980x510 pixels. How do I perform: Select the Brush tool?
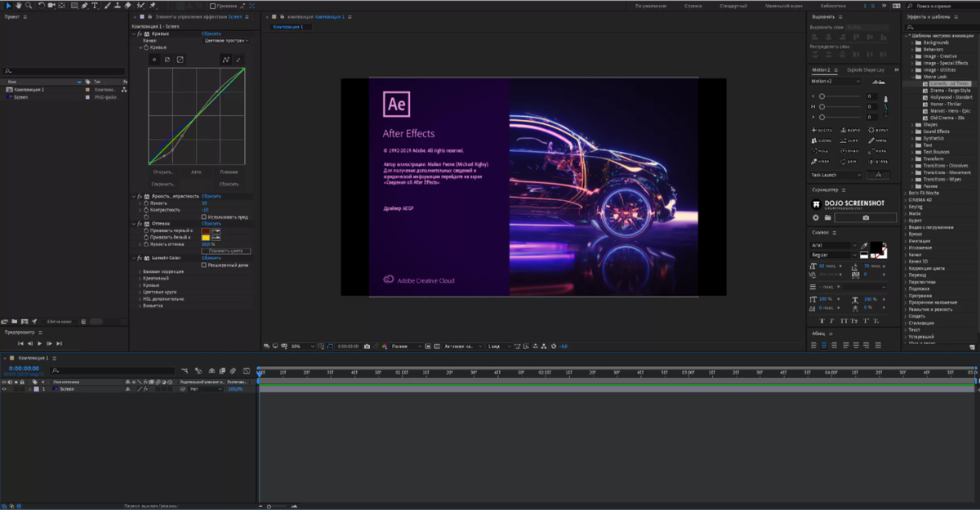click(107, 5)
